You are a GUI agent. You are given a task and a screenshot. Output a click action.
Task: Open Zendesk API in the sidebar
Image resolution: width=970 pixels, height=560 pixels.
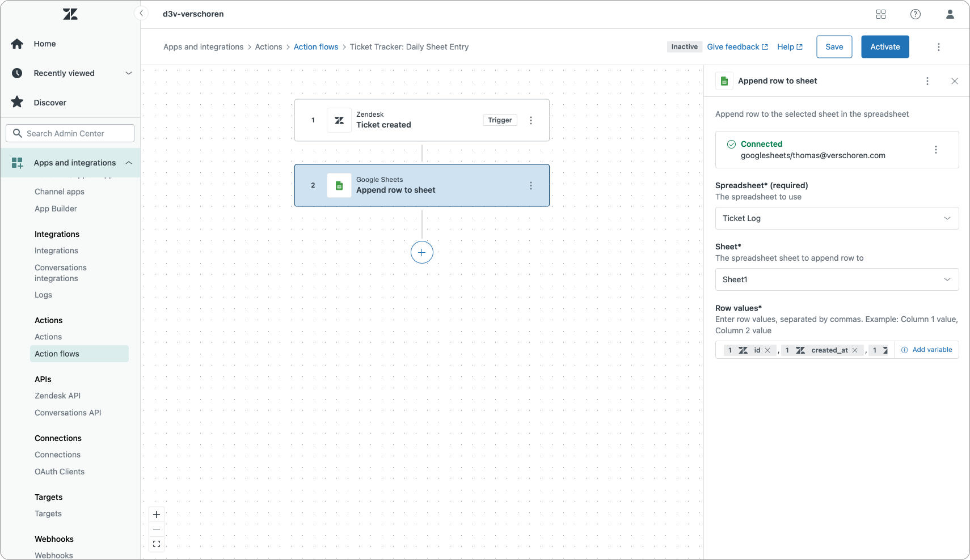click(x=57, y=396)
